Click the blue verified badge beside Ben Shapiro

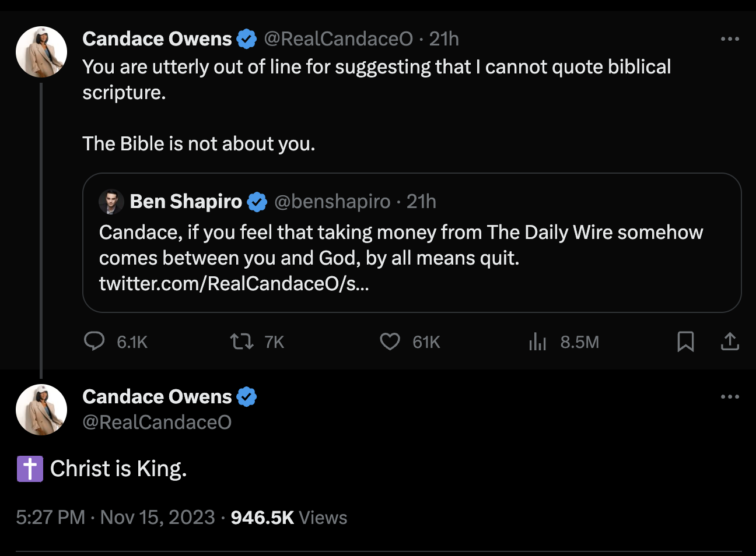point(257,202)
